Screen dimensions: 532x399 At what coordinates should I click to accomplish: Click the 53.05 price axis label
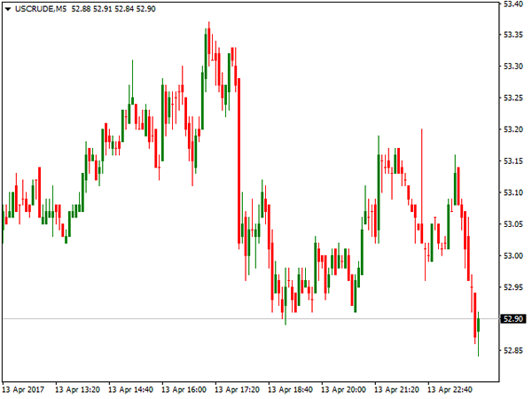tap(513, 224)
